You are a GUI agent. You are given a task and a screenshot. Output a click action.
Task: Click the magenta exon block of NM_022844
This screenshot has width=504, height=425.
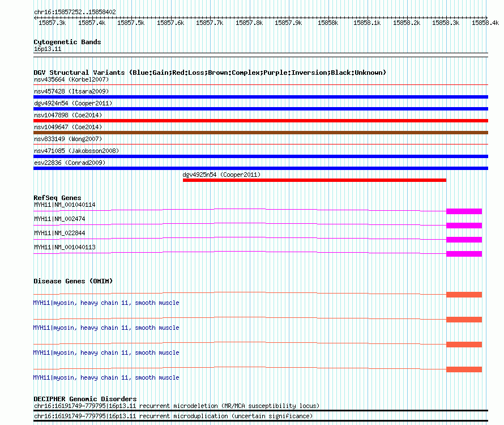pyautogui.click(x=464, y=240)
